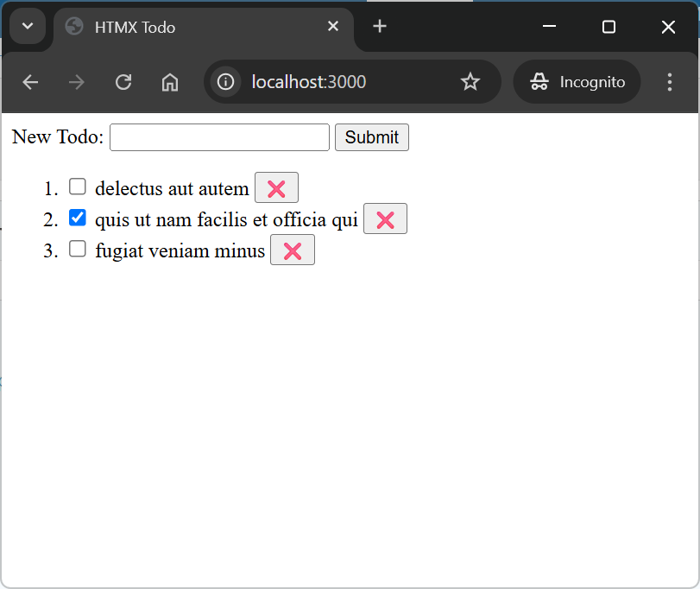Open the browser three-dot menu
The image size is (700, 589).
pos(669,82)
